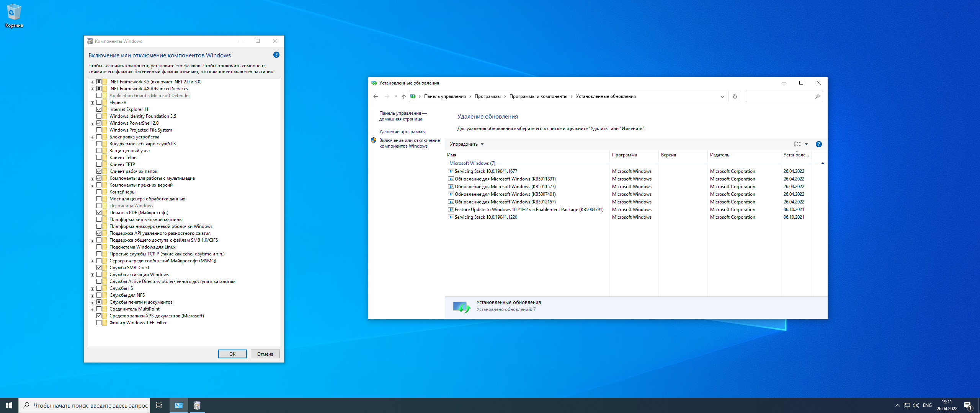The height and width of the screenshot is (413, 980).
Task: Open the view options dropdown arrow
Action: (x=806, y=144)
